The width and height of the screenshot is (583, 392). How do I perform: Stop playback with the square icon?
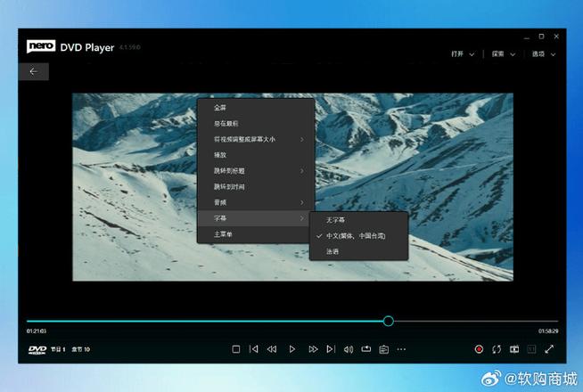click(x=235, y=349)
